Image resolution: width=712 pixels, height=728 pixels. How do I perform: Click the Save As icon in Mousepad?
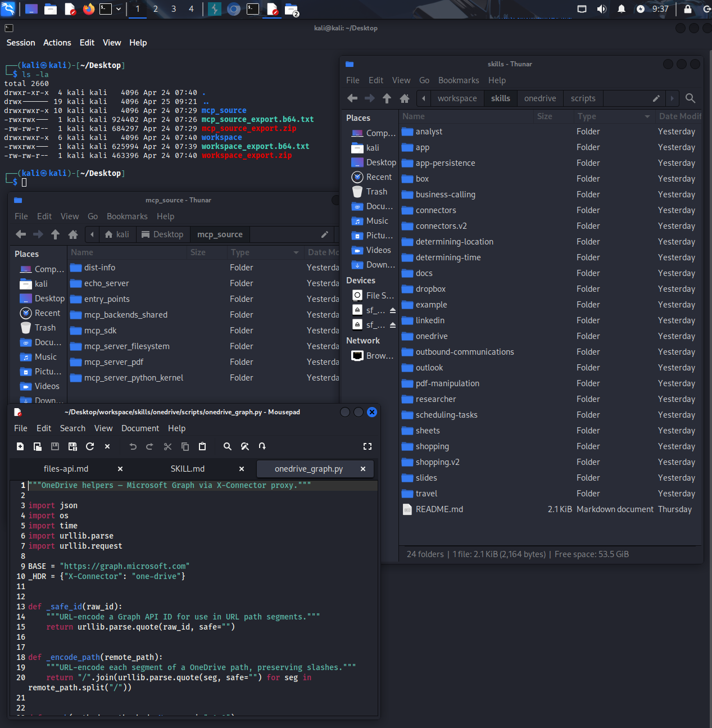(72, 446)
